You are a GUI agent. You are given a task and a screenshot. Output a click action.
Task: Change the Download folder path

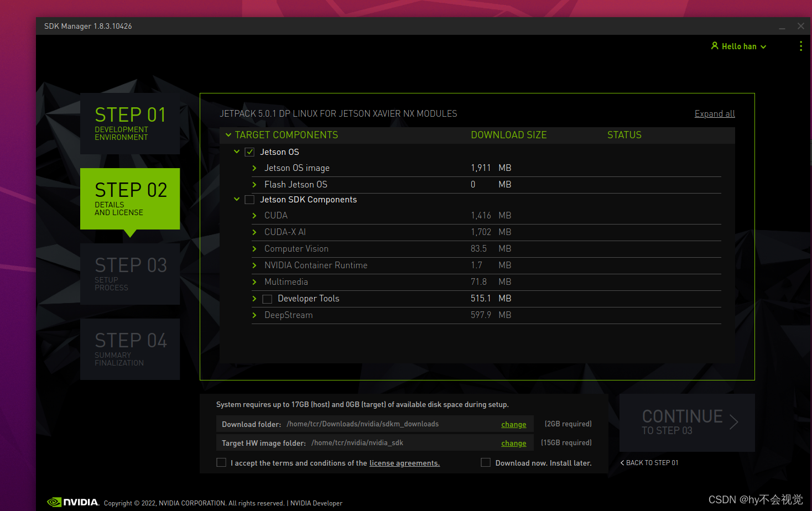[x=513, y=424]
